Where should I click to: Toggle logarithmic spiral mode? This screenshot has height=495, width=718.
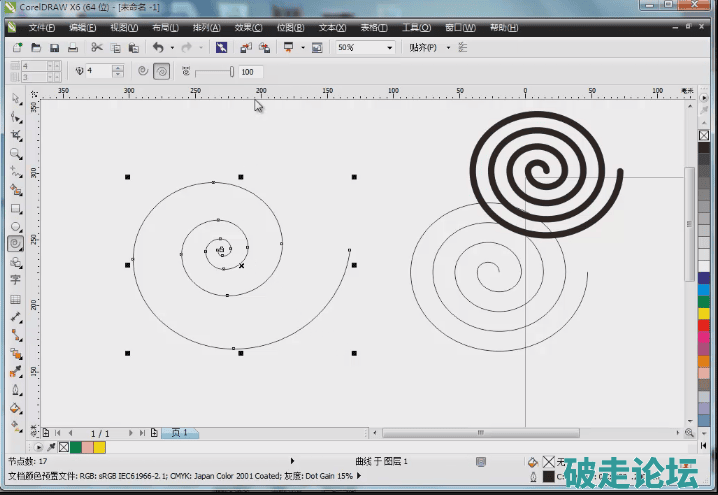click(x=161, y=71)
